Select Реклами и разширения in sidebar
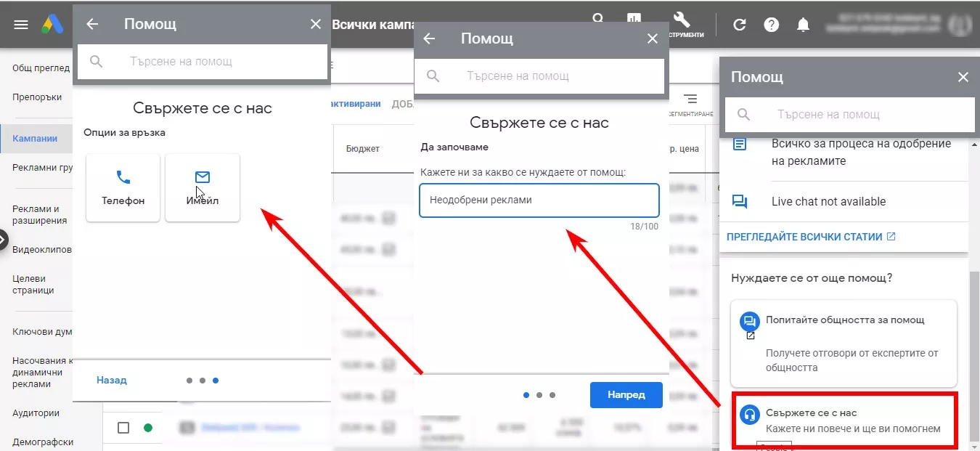The image size is (980, 451). pyautogui.click(x=40, y=215)
